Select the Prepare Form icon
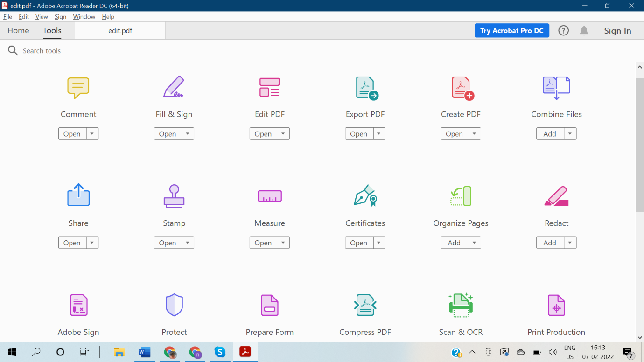Screen dimensions: 644x362 tap(270, 305)
